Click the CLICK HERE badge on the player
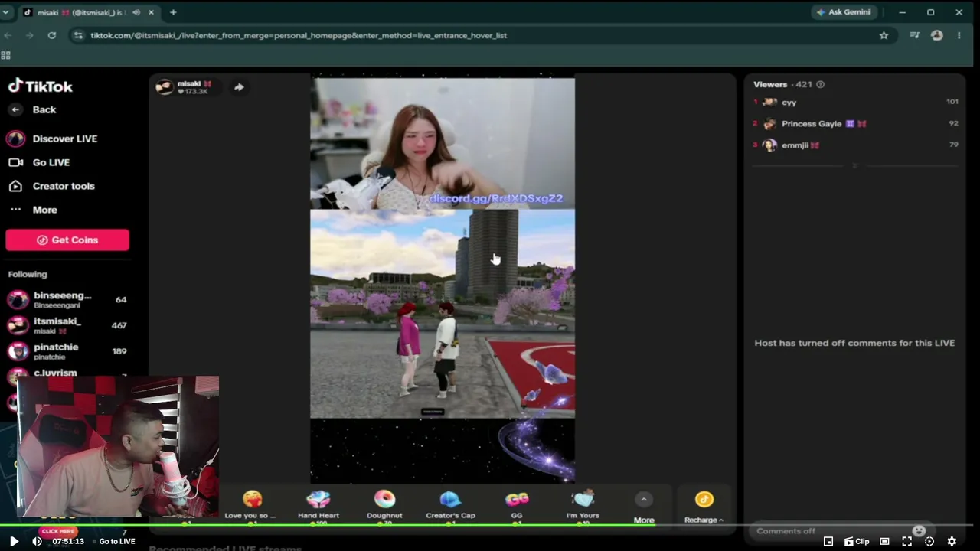Image resolution: width=980 pixels, height=551 pixels. pos(58,531)
